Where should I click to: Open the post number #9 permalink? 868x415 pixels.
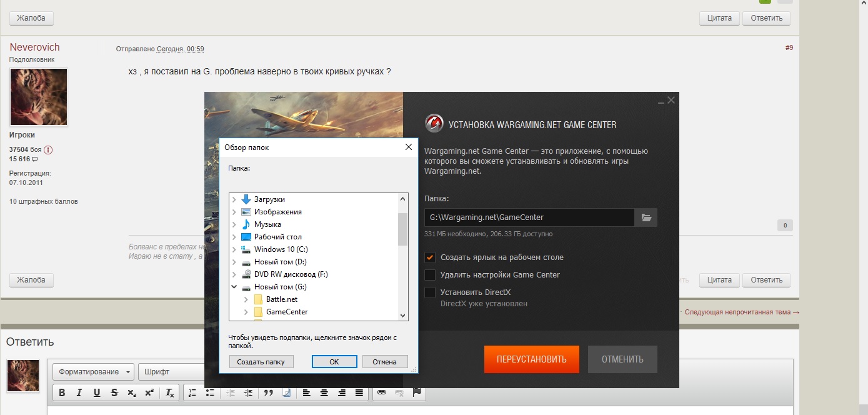click(789, 47)
